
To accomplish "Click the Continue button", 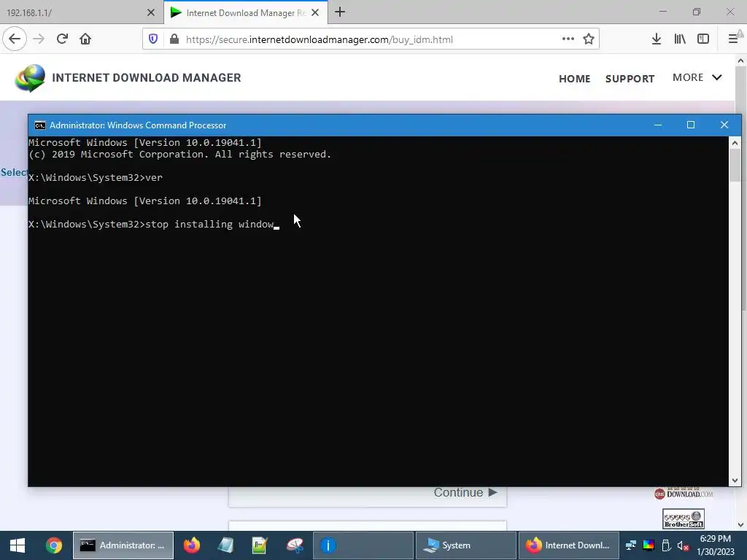I will tap(465, 492).
